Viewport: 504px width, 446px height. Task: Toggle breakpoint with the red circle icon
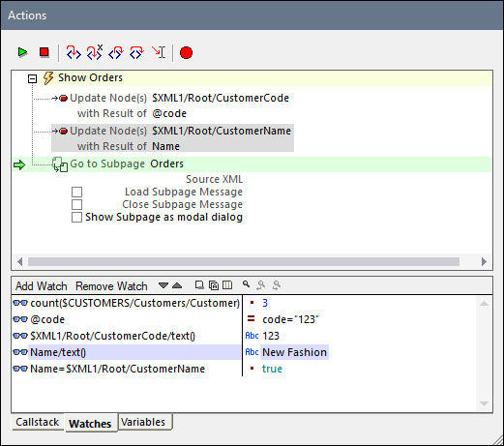click(186, 53)
